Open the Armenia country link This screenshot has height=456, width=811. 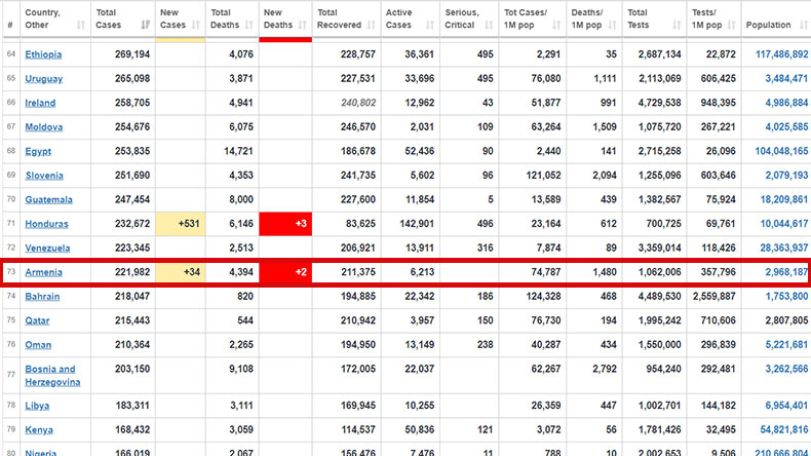(x=43, y=272)
